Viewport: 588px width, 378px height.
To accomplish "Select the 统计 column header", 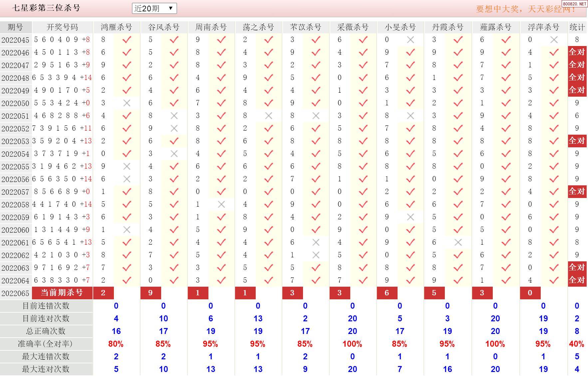I will (x=577, y=27).
